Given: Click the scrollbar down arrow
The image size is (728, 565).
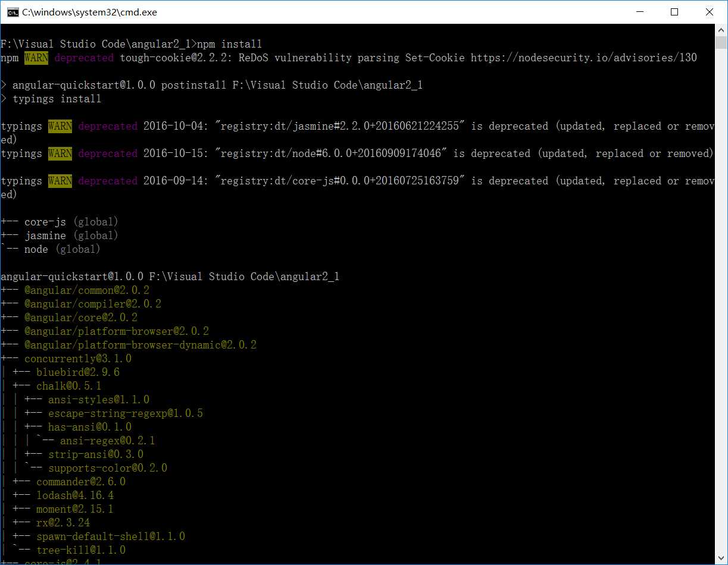Looking at the screenshot, I should pyautogui.click(x=721, y=558).
